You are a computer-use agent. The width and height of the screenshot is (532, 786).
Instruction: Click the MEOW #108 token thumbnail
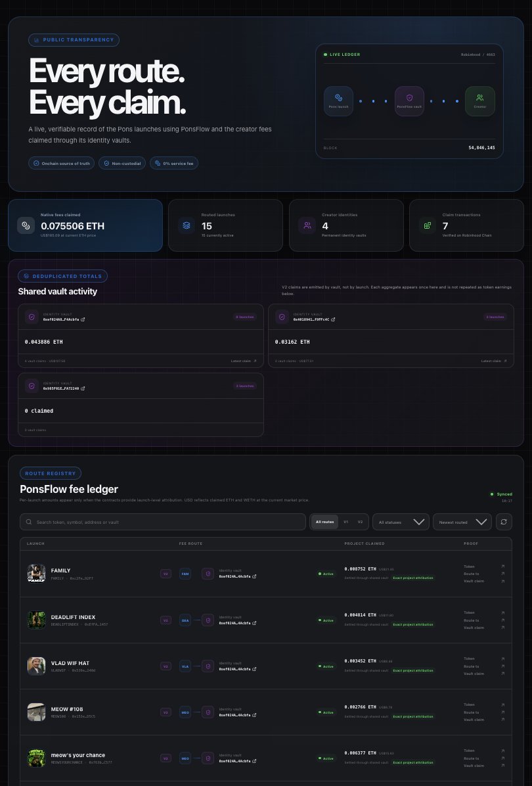point(36,712)
